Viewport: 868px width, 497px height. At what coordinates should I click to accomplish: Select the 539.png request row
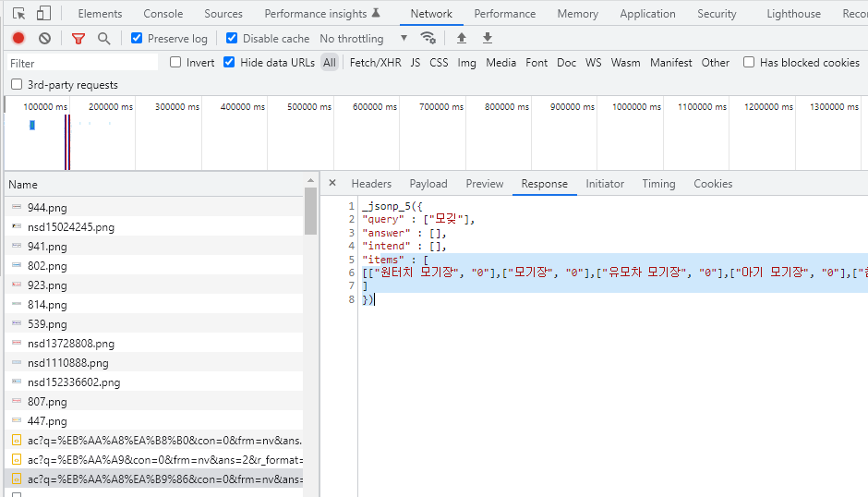(154, 323)
